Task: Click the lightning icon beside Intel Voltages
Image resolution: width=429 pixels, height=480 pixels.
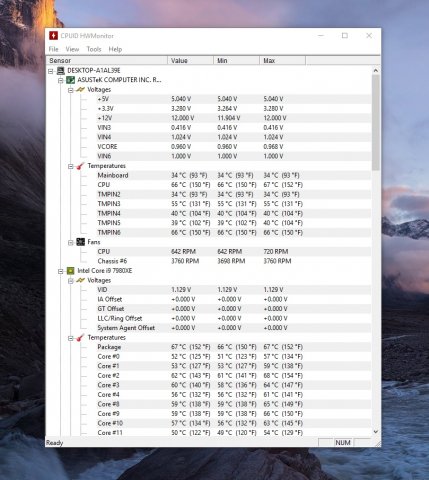Action: point(80,280)
